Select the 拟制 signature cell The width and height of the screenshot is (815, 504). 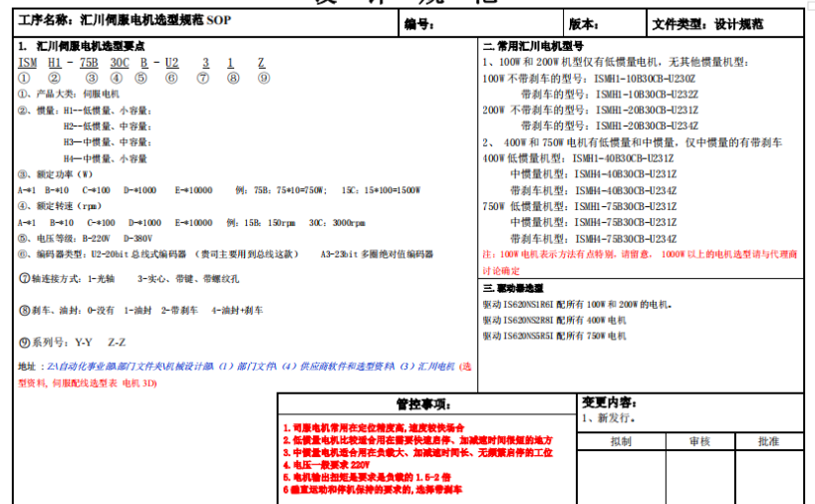pyautogui.click(x=620, y=441)
